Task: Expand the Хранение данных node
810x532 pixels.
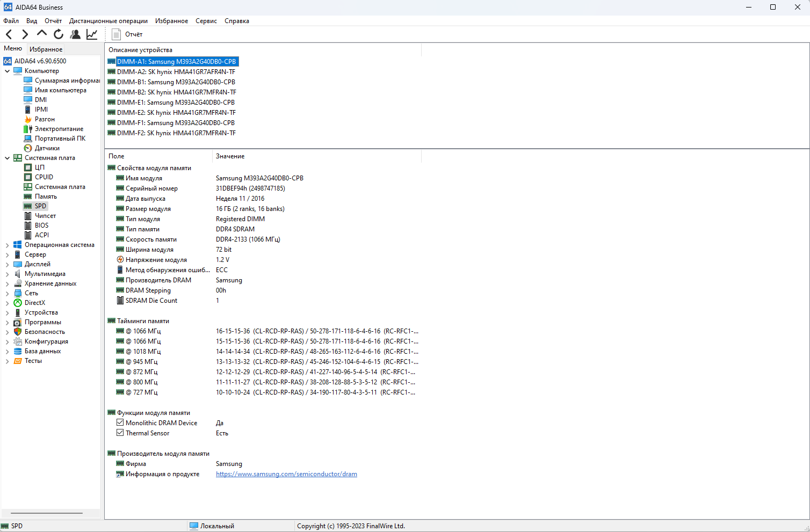Action: tap(7, 283)
